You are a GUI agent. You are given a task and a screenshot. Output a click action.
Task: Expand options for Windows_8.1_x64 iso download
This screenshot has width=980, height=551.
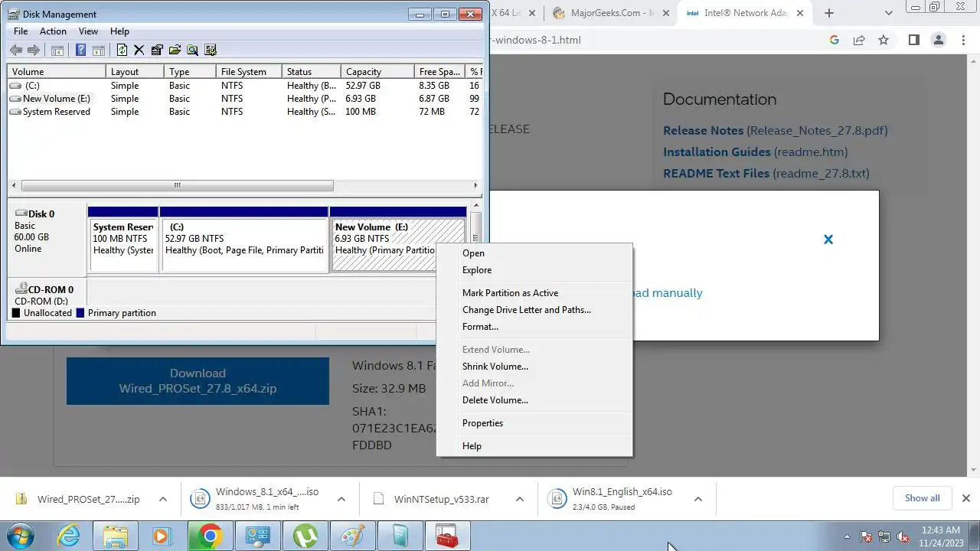pos(341,499)
